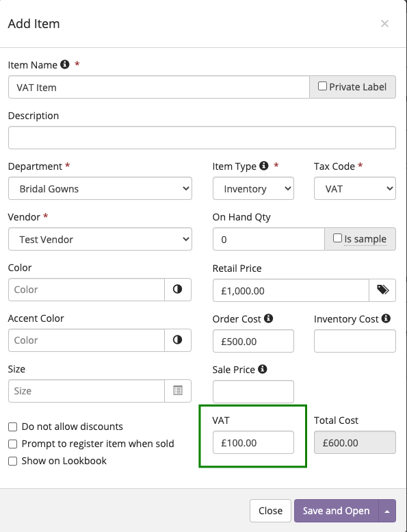Screen dimensions: 407x532
Task: Open the Color picker contrast icon
Action: click(178, 290)
